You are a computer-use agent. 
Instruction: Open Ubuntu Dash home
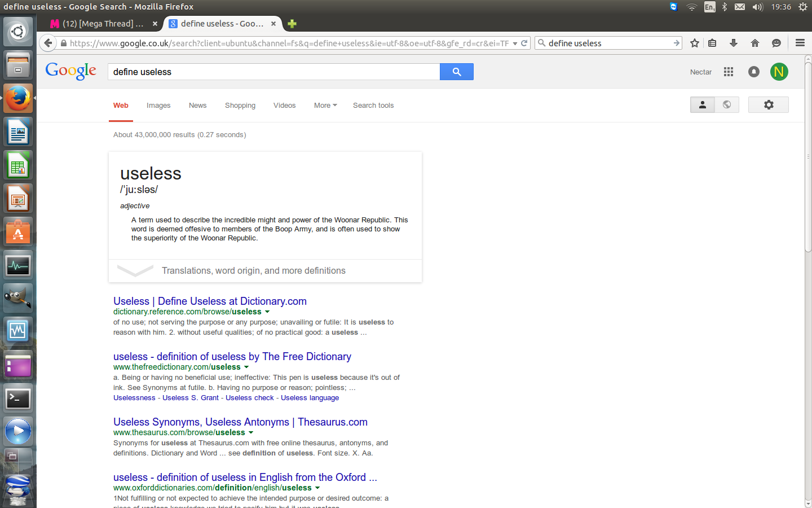tap(18, 32)
